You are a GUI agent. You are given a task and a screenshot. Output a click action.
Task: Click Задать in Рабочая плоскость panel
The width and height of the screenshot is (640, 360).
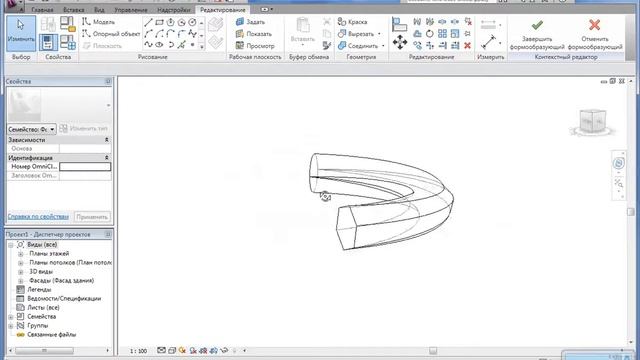point(251,22)
